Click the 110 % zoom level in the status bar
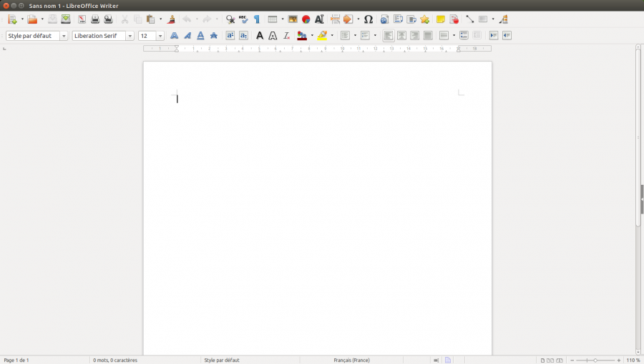Image resolution: width=644 pixels, height=364 pixels. [633, 360]
